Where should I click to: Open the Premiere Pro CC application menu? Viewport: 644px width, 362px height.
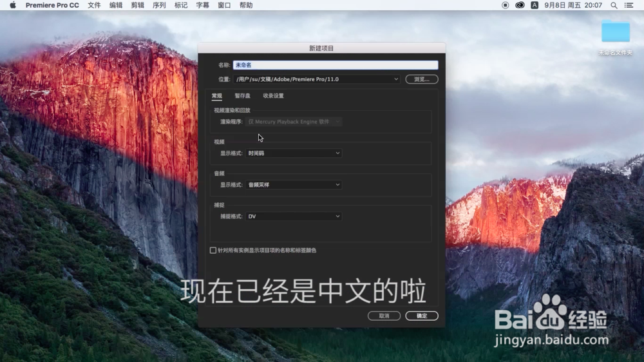[52, 5]
